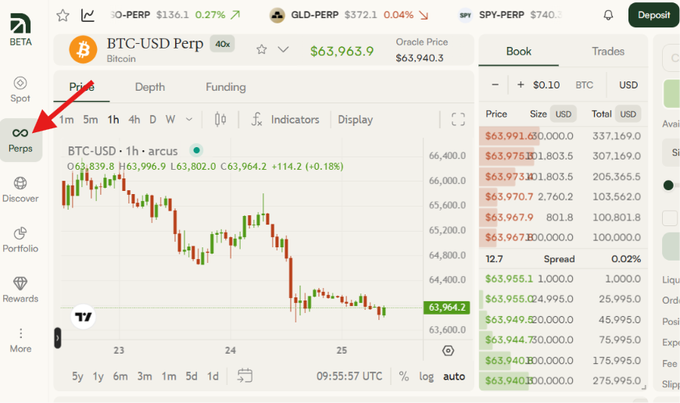Select the 4h chart interval
The height and width of the screenshot is (403, 680).
134,119
